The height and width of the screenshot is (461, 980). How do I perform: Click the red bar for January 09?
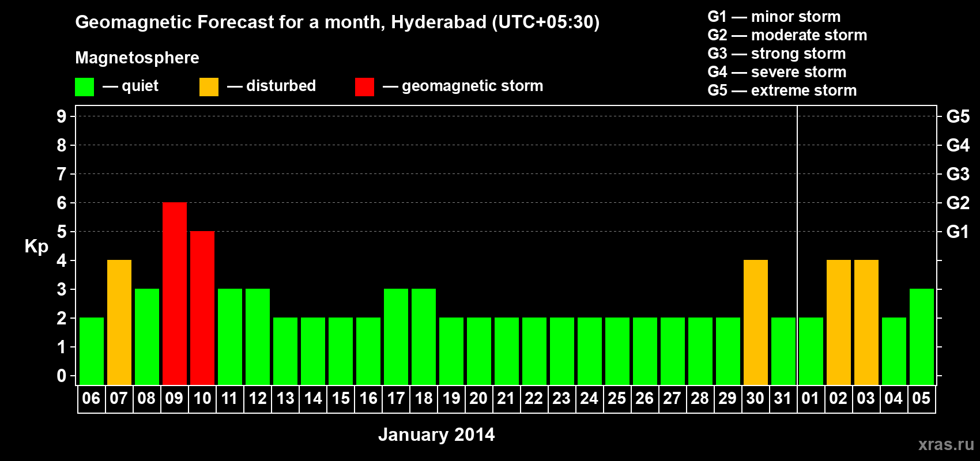click(x=175, y=293)
